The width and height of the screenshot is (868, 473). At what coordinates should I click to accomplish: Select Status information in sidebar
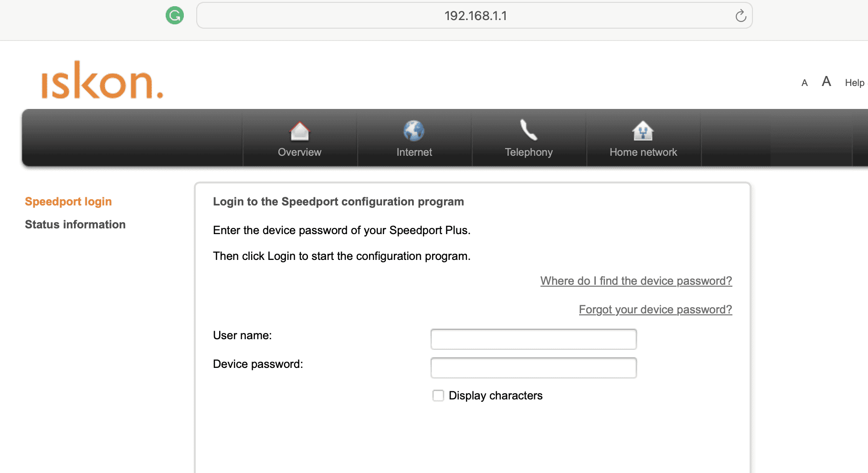click(75, 225)
